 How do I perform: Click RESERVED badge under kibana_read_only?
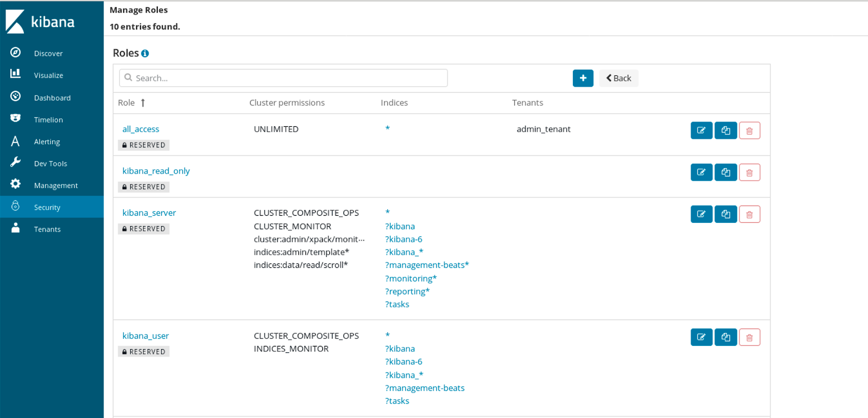[x=144, y=187]
